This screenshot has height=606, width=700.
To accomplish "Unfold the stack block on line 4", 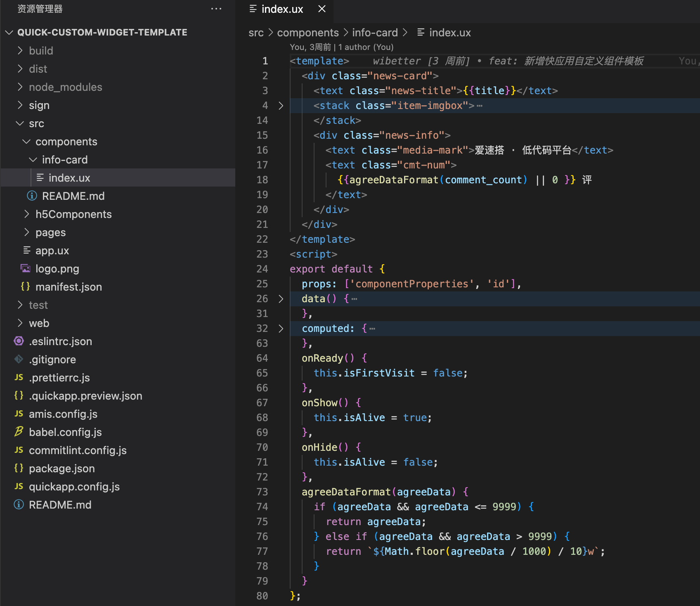I will click(281, 106).
